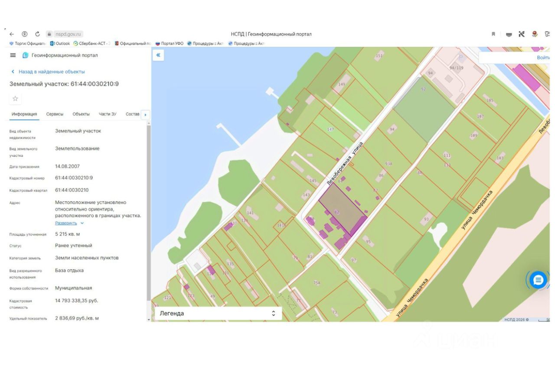
Task: Click the value 2 836,69 руб./кв. м
Action: pos(77,318)
